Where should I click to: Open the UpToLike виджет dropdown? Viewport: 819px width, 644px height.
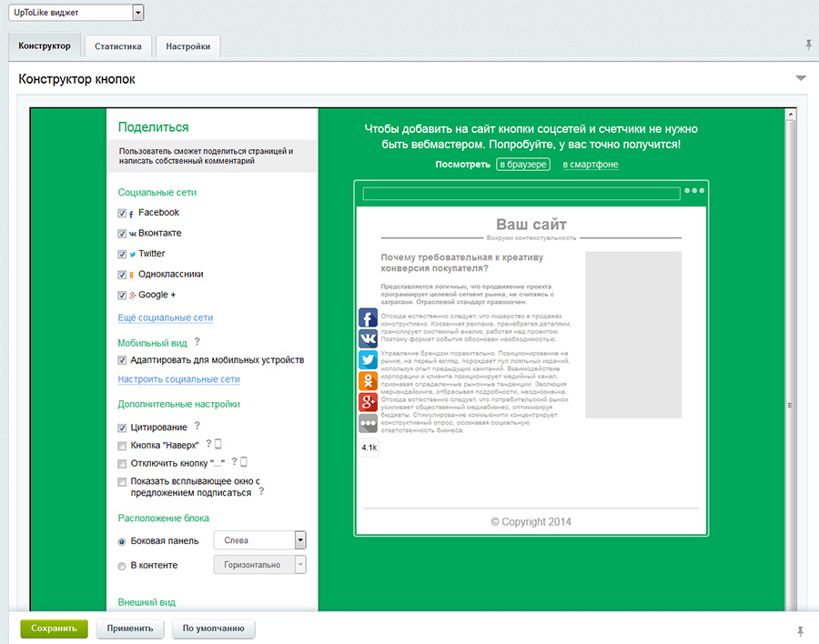(x=138, y=13)
